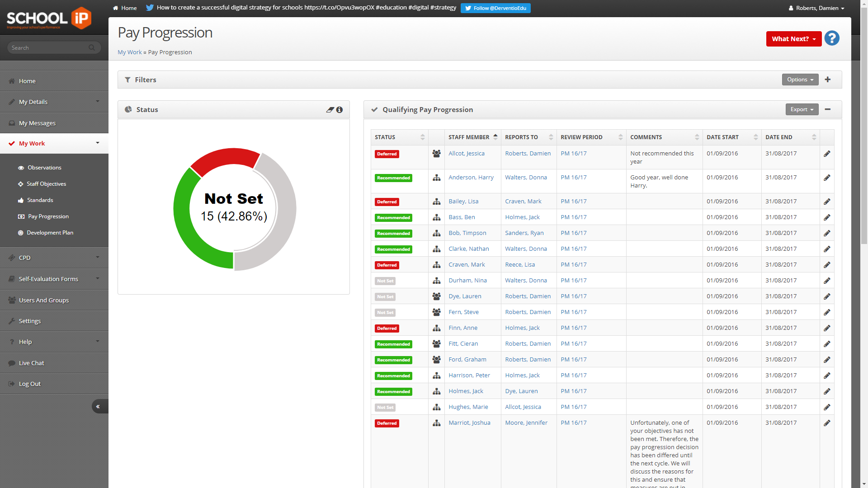Click the hierarchy icon for Hughes, Marie
The height and width of the screenshot is (488, 868).
[436, 407]
